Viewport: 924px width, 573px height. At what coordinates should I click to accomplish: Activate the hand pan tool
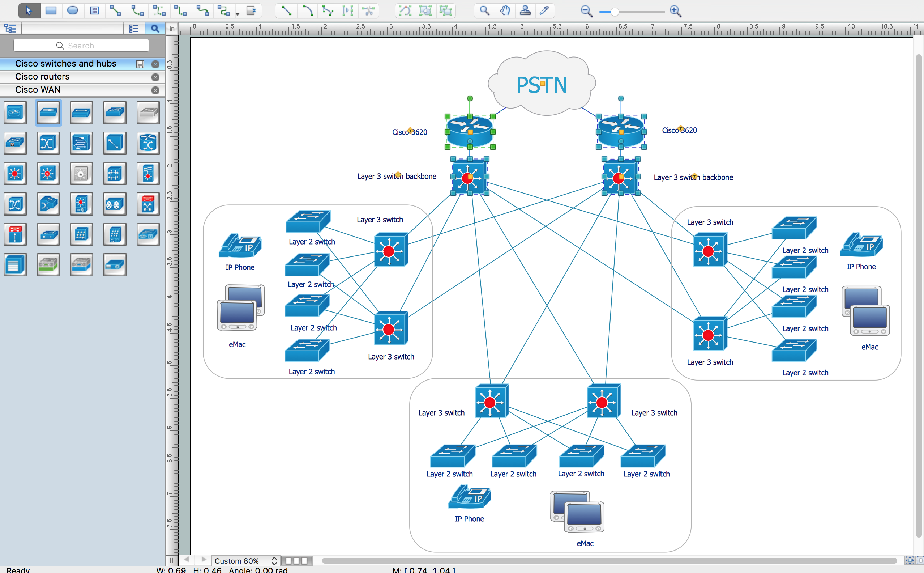pos(505,10)
